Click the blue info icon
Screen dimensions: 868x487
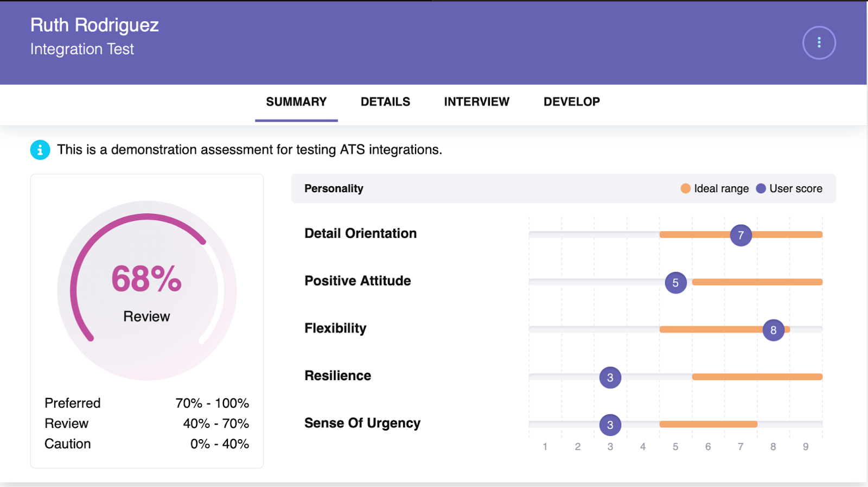40,150
